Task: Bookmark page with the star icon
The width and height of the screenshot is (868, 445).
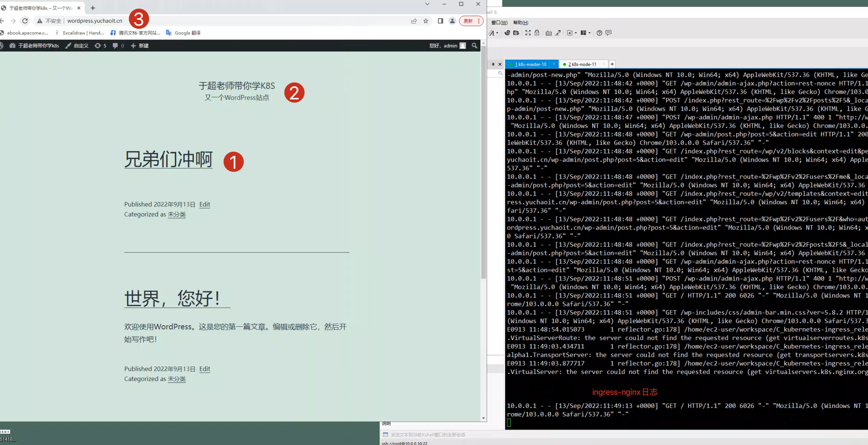Action: tap(426, 21)
